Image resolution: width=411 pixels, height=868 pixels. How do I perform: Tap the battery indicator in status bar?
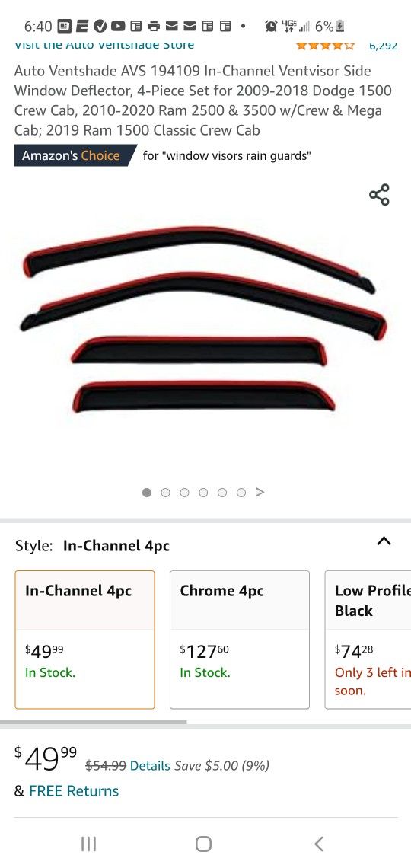(340, 26)
